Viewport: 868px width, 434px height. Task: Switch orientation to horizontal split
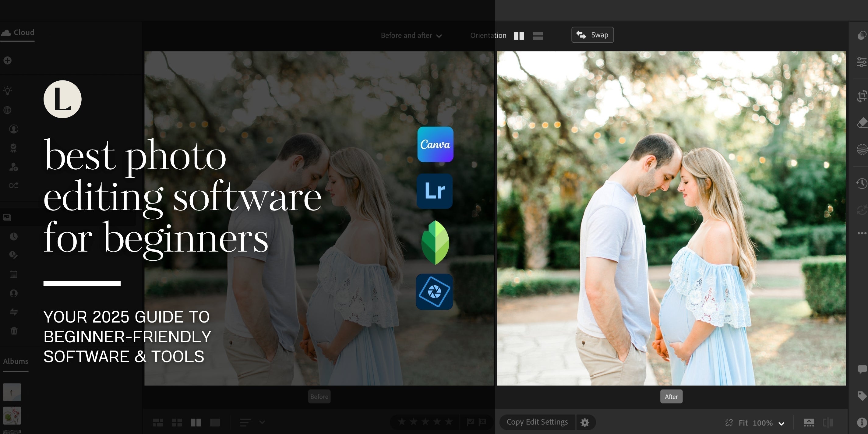click(x=538, y=35)
